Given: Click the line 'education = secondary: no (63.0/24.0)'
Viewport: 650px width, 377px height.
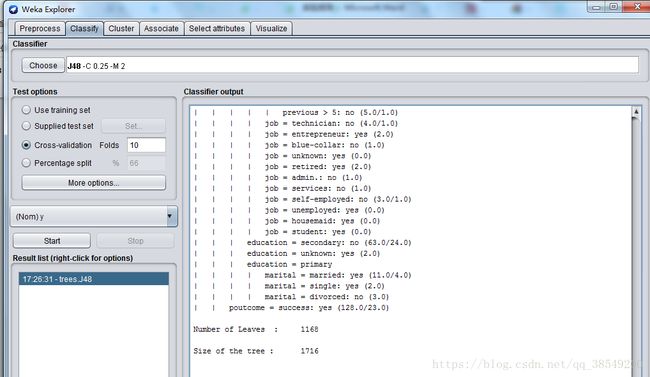Looking at the screenshot, I should pos(329,243).
